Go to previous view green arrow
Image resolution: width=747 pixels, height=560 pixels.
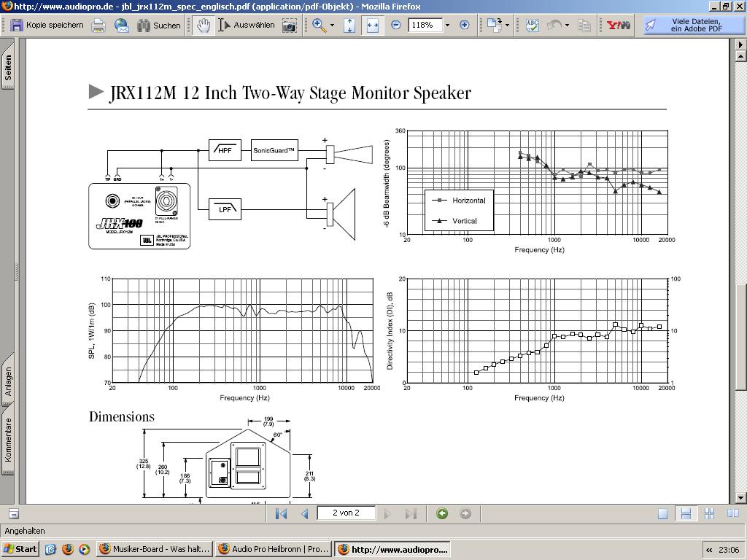tap(442, 513)
